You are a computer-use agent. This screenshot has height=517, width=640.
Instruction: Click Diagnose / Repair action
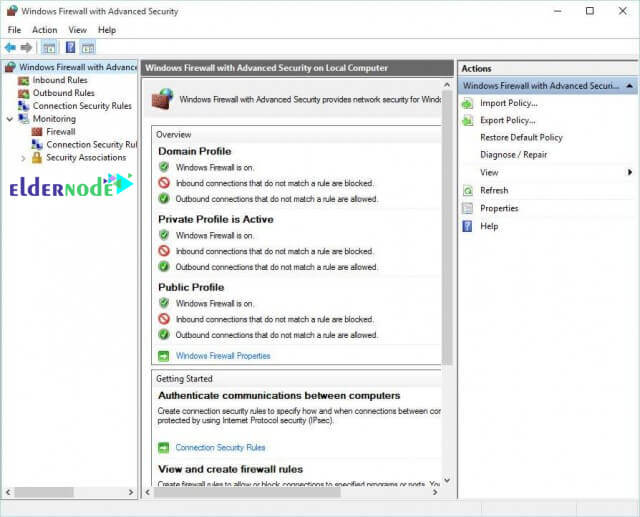point(513,155)
